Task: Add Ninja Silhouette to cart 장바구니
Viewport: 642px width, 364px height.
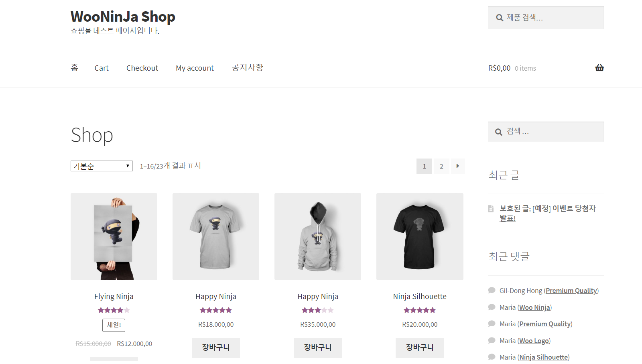Action: tap(420, 348)
